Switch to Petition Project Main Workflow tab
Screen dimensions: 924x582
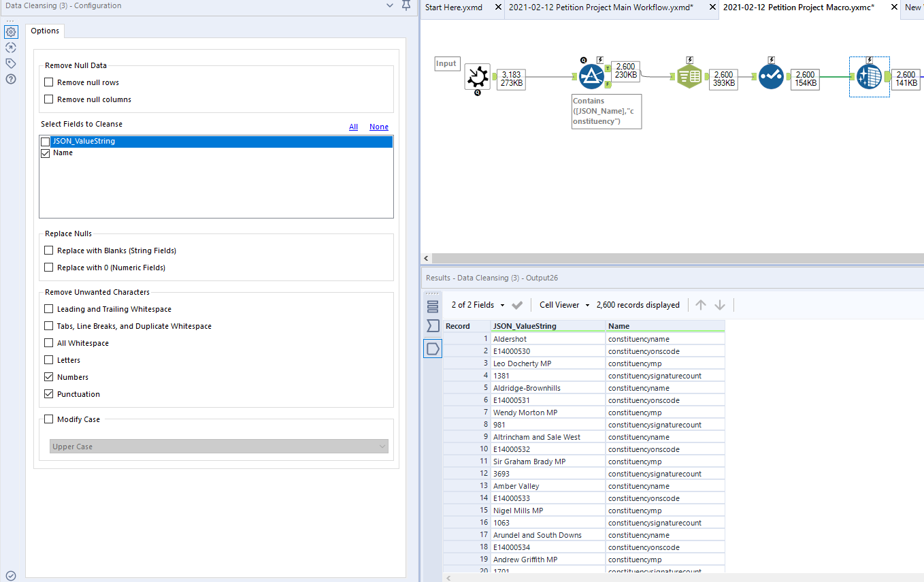(x=601, y=7)
